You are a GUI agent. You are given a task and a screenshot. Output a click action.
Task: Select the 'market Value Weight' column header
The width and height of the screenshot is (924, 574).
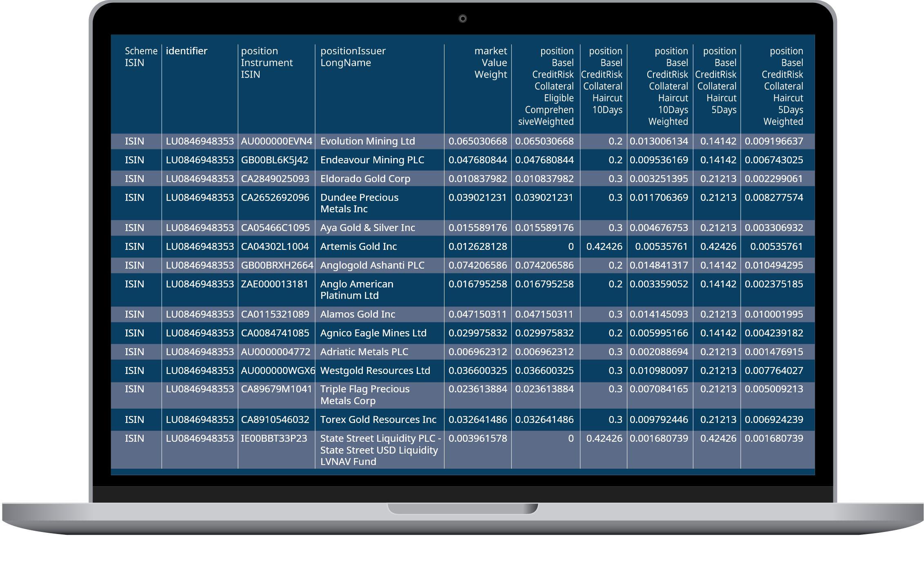point(491,62)
